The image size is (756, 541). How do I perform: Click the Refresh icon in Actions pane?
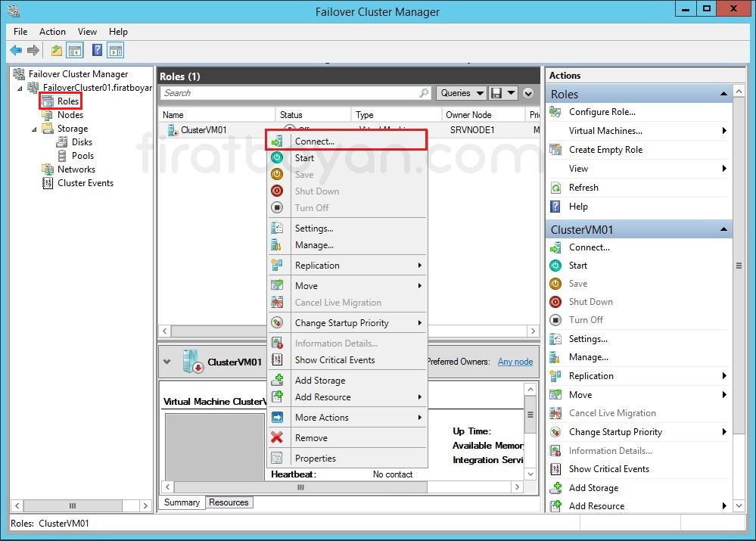555,188
